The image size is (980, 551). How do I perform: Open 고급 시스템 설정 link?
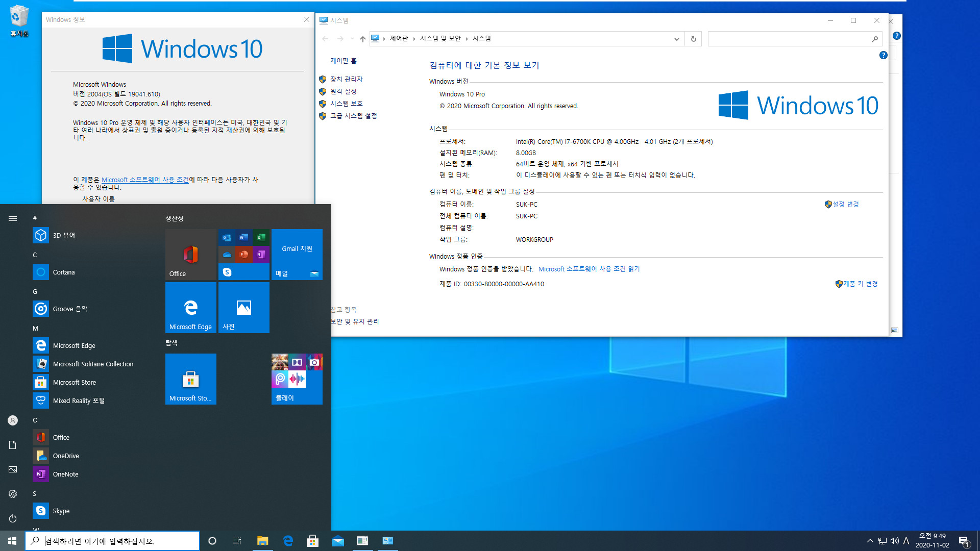pos(353,116)
